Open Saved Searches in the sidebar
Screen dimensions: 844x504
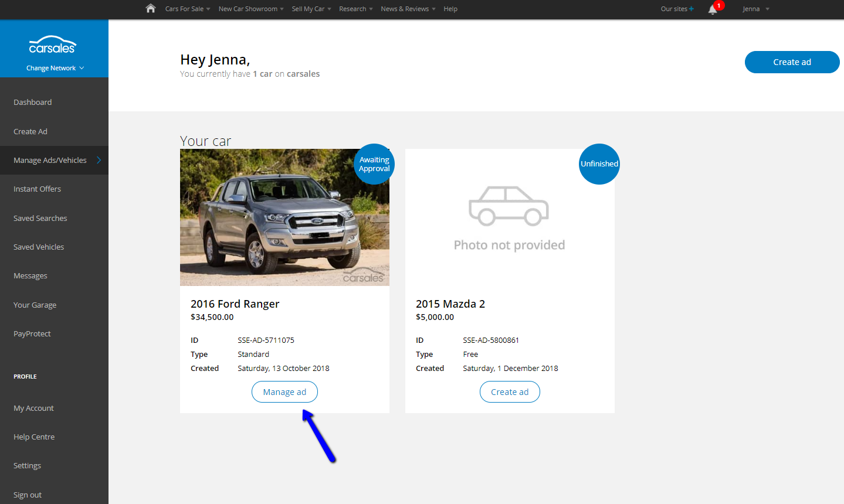click(40, 218)
